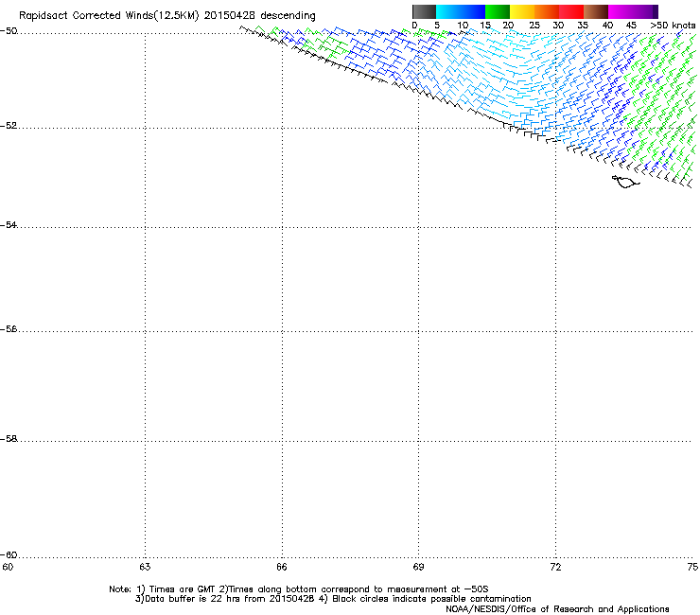This screenshot has width=700, height=615.
Task: Click the latitude axis label '-58'
Action: [9, 439]
